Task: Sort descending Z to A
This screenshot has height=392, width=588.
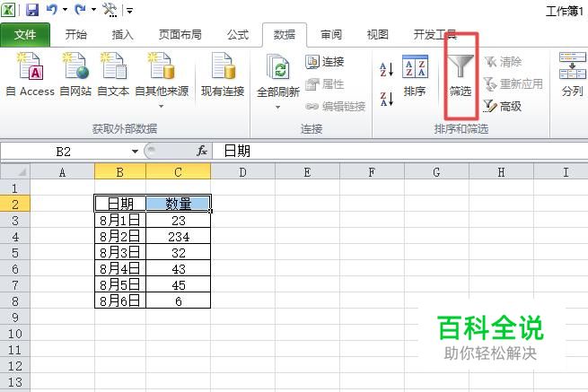Action: tap(387, 99)
